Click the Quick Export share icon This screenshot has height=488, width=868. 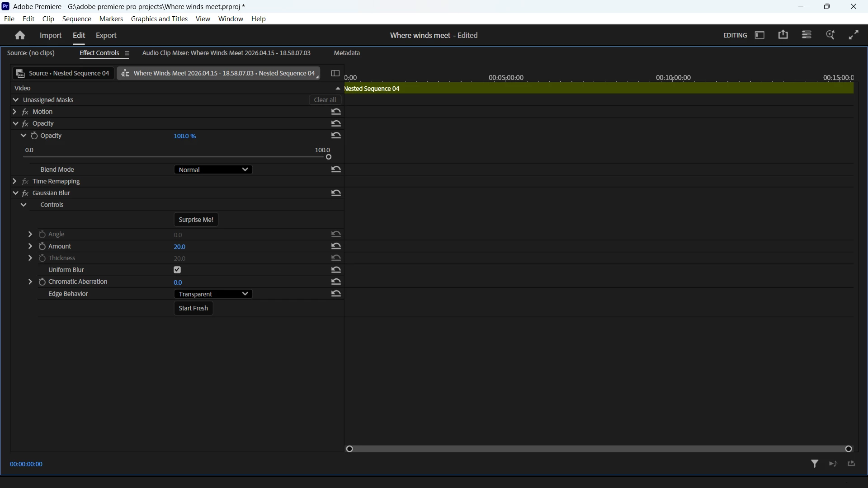pyautogui.click(x=783, y=35)
